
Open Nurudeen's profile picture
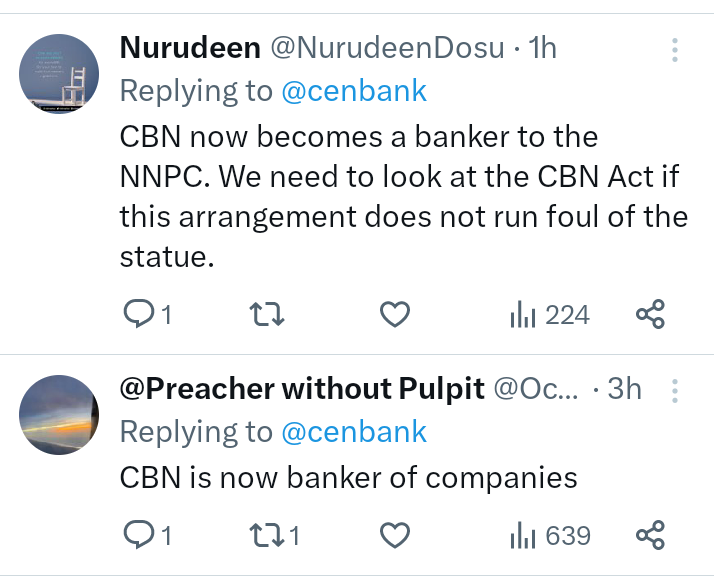(x=60, y=73)
